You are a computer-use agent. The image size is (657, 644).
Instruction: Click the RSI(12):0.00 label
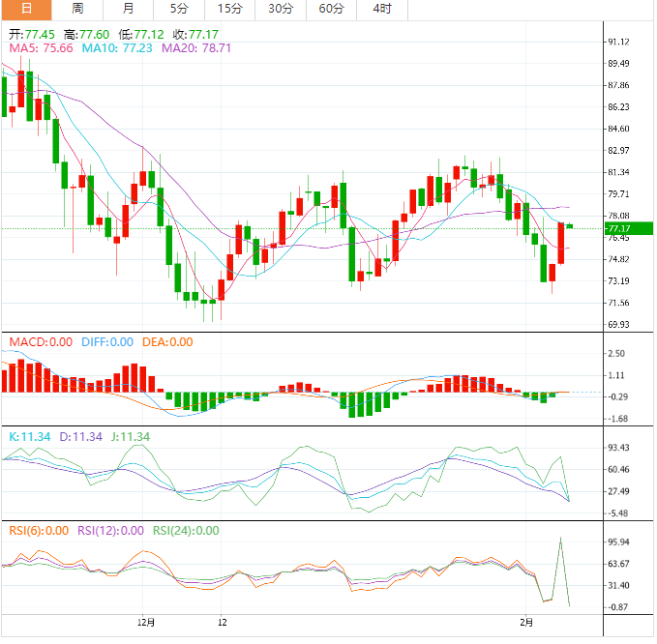[110, 531]
